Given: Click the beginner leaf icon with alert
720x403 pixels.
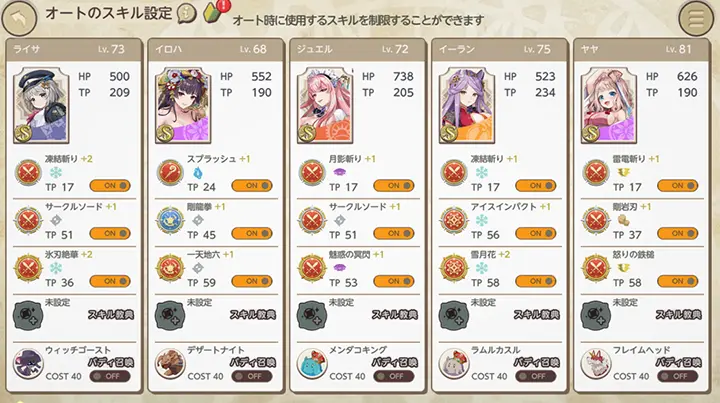Looking at the screenshot, I should point(214,12).
